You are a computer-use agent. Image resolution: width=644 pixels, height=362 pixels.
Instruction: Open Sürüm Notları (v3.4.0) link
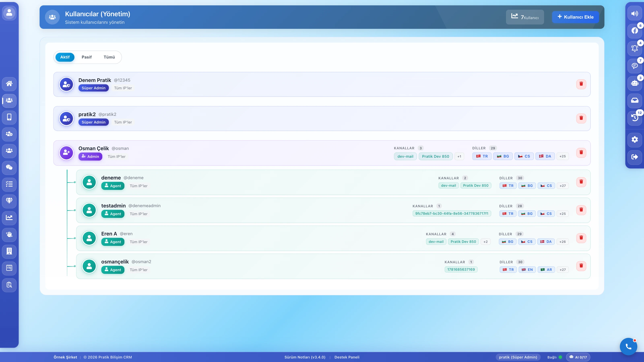[305, 357]
